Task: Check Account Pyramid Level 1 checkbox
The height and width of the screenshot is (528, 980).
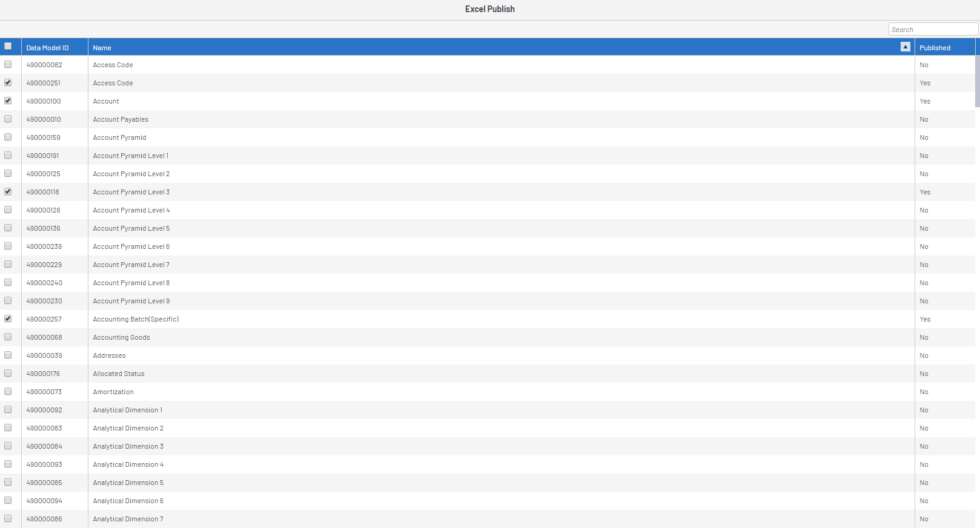Action: [x=8, y=155]
